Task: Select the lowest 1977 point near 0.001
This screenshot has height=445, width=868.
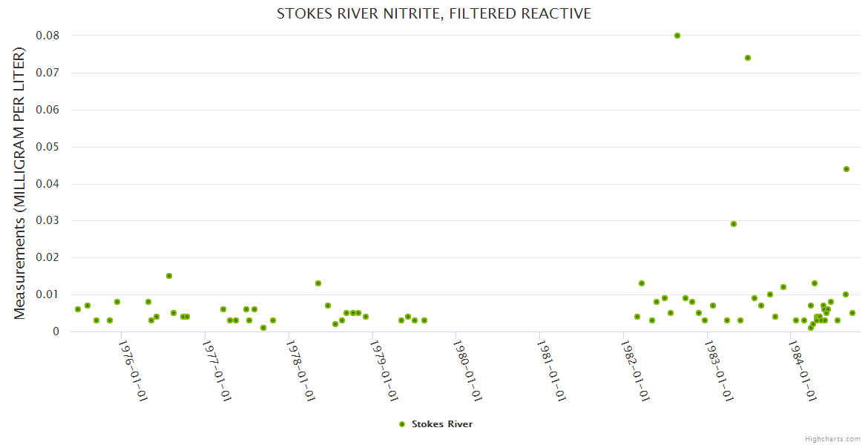Action: [263, 328]
